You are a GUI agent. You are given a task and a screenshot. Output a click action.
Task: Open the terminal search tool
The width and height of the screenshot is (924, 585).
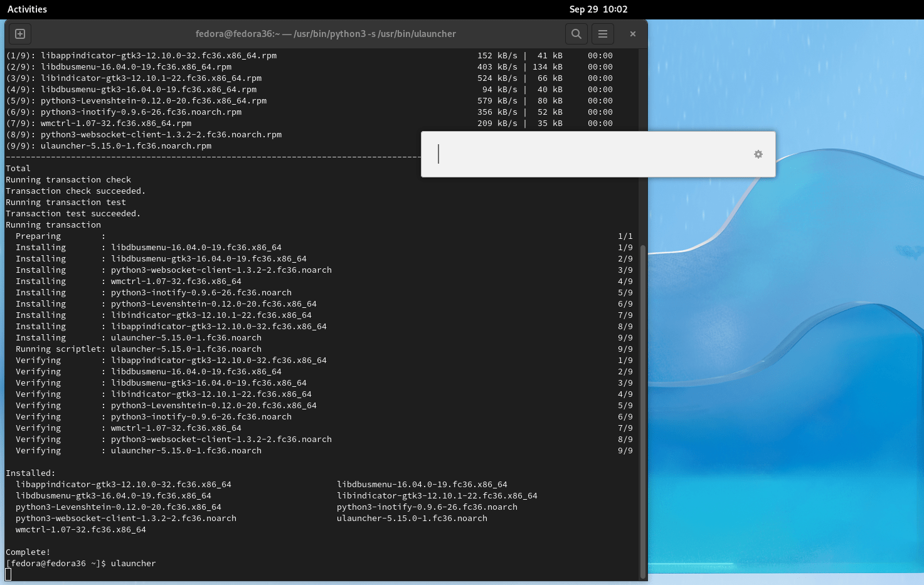coord(576,34)
